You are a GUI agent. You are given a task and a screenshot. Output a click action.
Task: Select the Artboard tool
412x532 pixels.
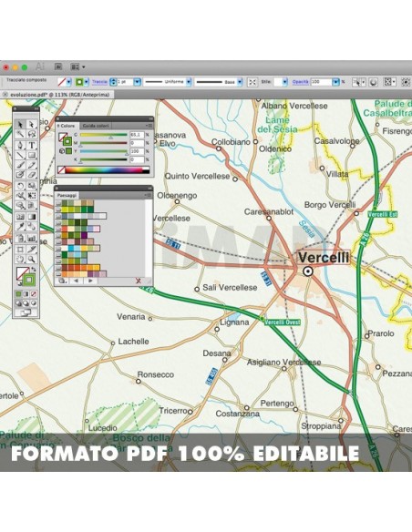pos(20,250)
